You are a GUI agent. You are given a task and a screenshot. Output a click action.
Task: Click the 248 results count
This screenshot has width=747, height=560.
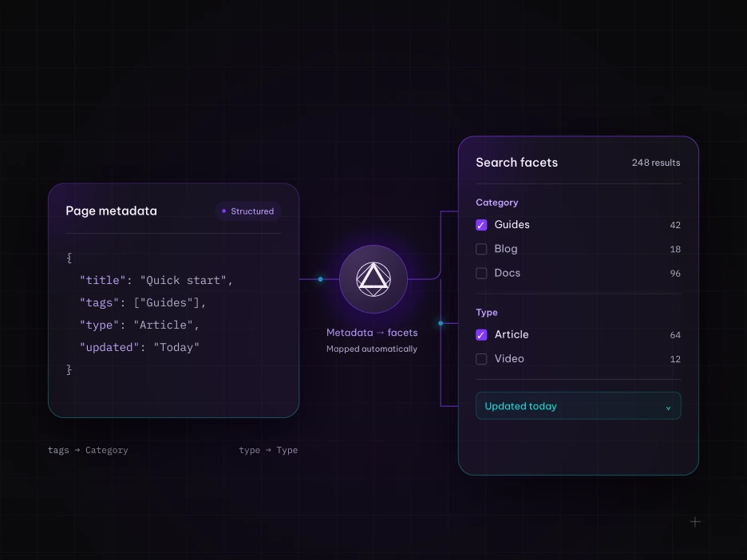656,163
